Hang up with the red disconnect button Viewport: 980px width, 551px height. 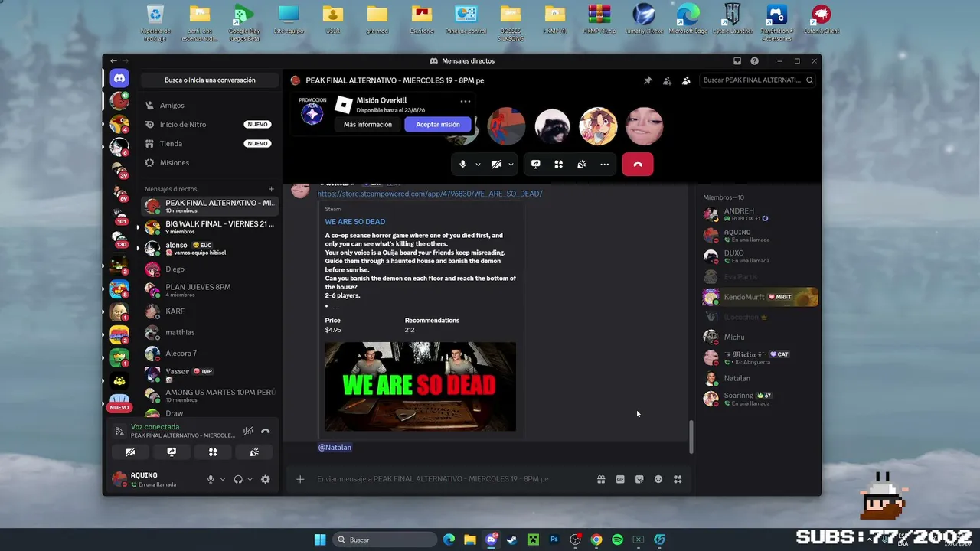tap(638, 165)
